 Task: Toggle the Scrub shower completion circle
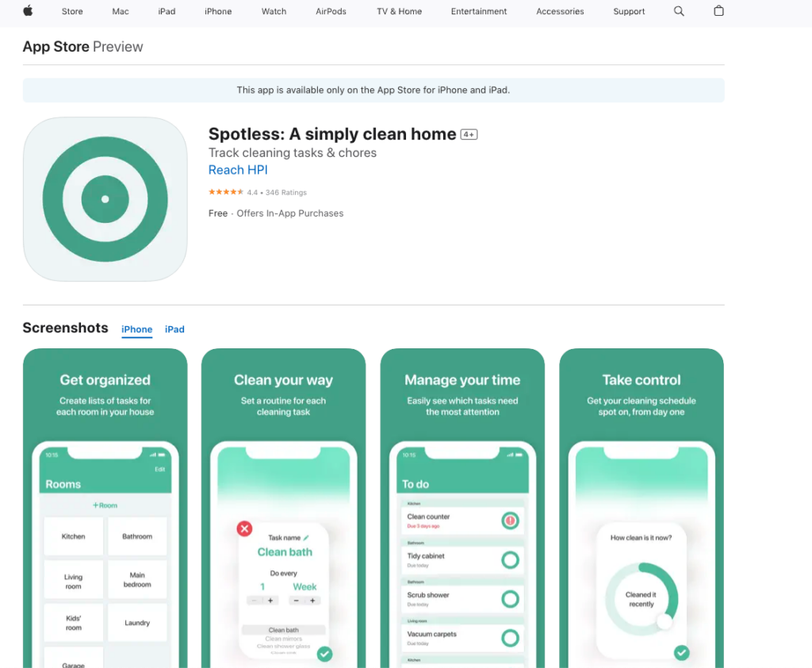(510, 599)
